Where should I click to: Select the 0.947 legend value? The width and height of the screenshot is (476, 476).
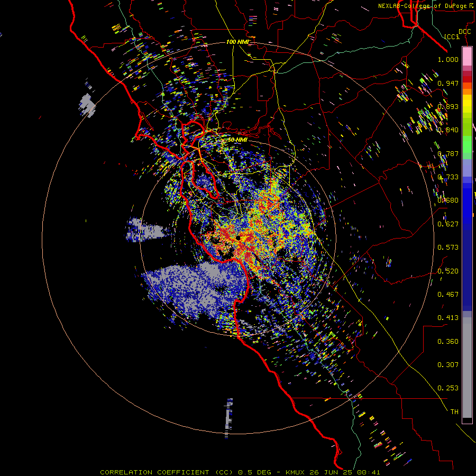click(448, 83)
